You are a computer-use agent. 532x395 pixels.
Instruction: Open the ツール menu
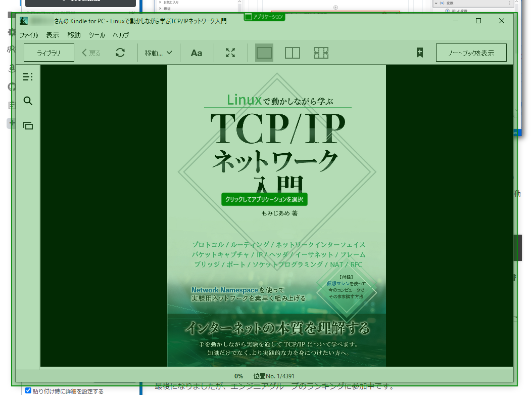point(96,35)
